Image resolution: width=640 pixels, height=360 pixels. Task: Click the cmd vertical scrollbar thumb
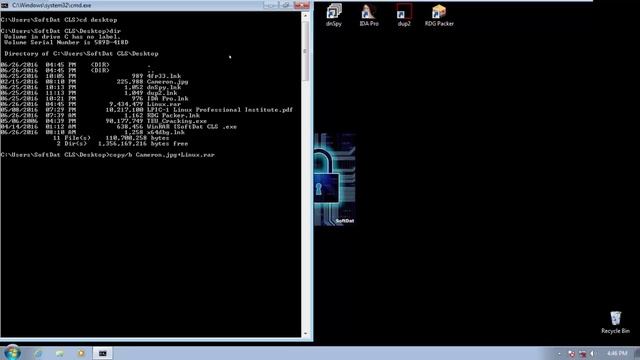305,51
